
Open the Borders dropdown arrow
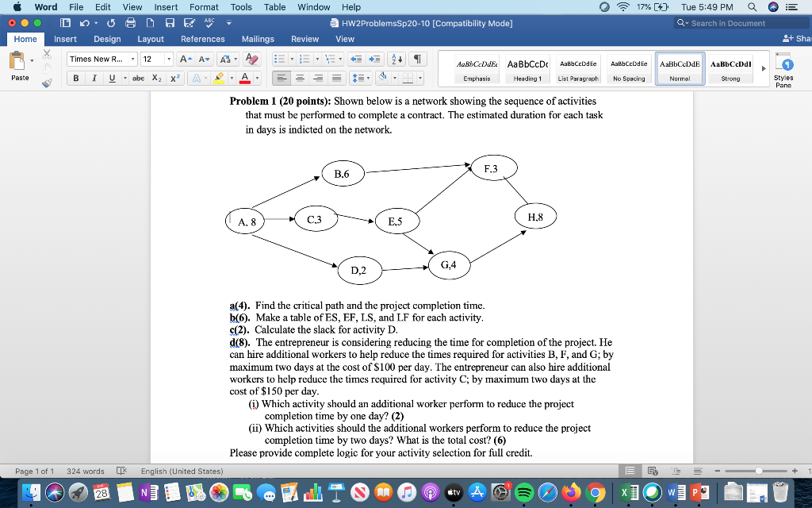(420, 79)
